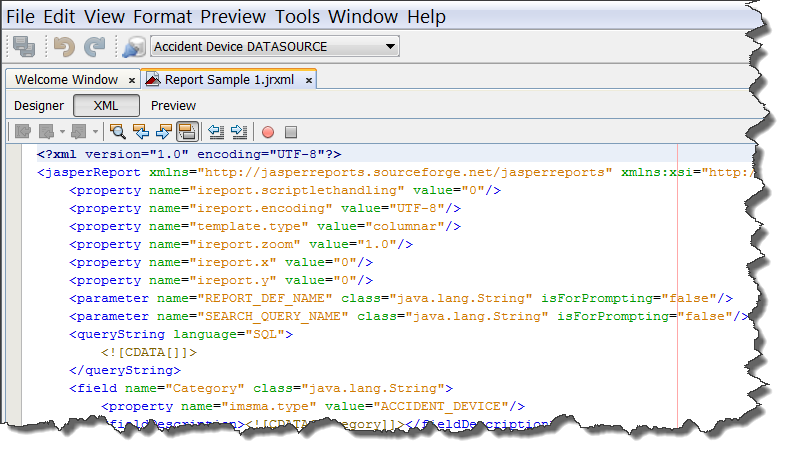
Task: Open the Format menu
Action: tap(163, 17)
